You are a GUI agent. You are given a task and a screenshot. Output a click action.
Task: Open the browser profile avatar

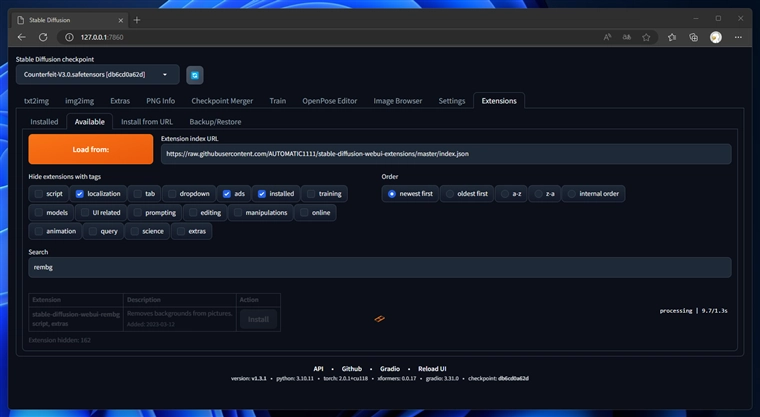point(716,37)
